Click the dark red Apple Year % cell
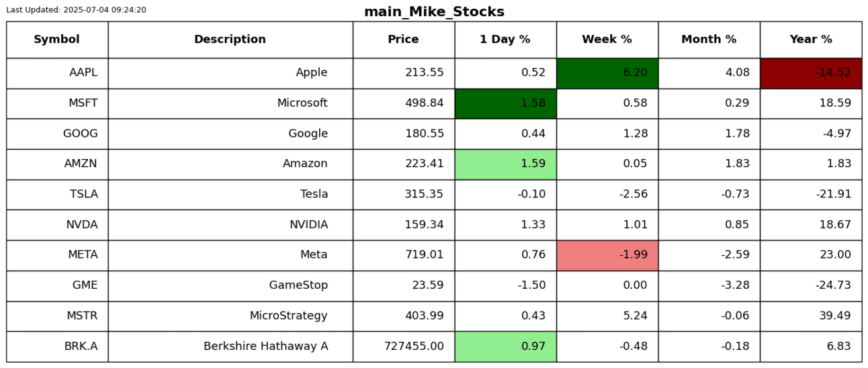Viewport: 868px width, 368px height. [811, 73]
